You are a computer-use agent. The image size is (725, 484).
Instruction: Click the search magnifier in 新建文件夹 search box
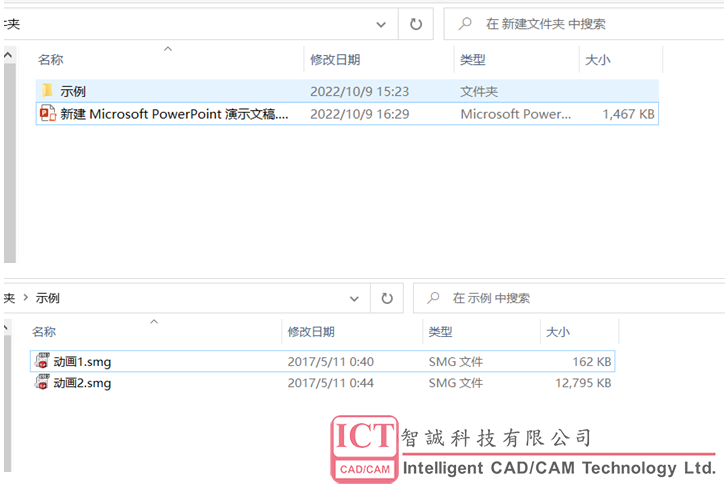pos(464,23)
